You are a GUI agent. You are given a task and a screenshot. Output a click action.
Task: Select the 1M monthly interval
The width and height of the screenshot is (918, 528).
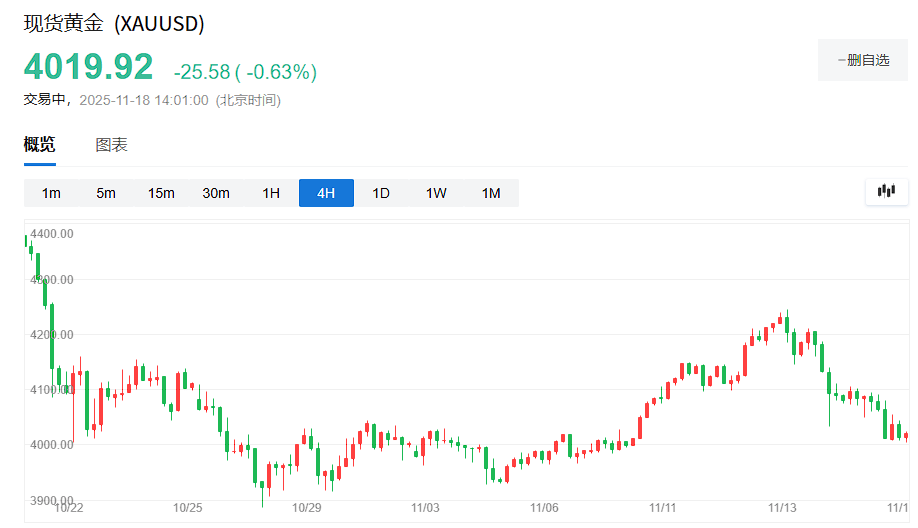(x=491, y=193)
